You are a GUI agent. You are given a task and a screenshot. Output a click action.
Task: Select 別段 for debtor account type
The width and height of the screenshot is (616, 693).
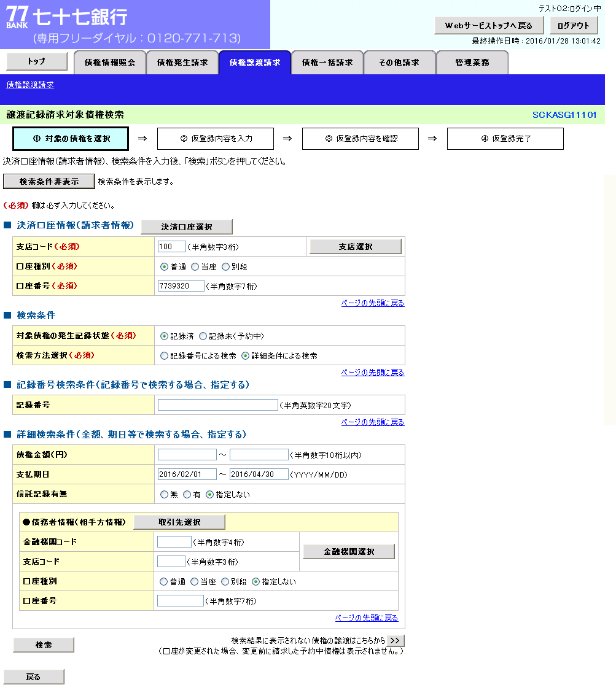click(x=225, y=582)
